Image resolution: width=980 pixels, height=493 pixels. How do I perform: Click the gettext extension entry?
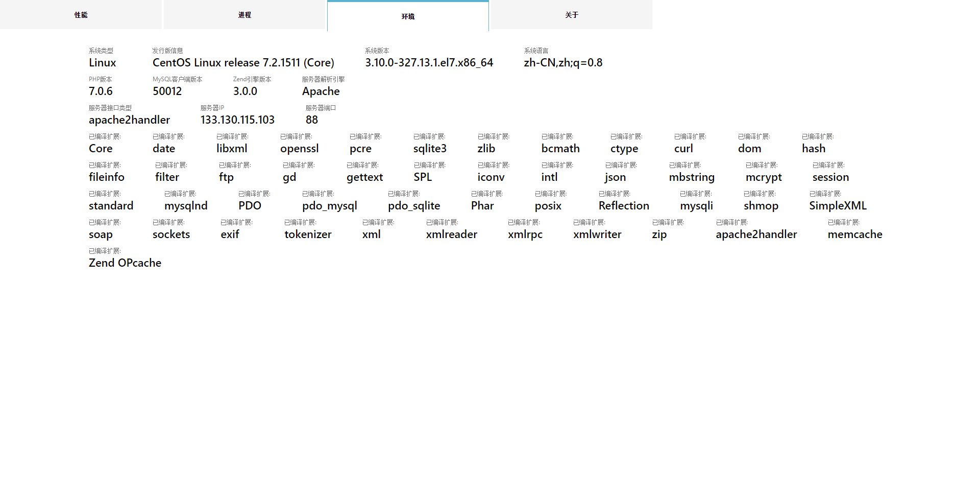coord(364,177)
